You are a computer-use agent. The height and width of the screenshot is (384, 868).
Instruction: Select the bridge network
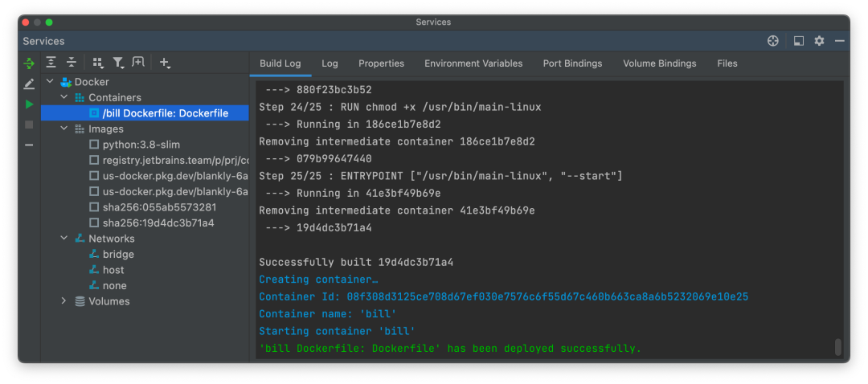tap(118, 255)
